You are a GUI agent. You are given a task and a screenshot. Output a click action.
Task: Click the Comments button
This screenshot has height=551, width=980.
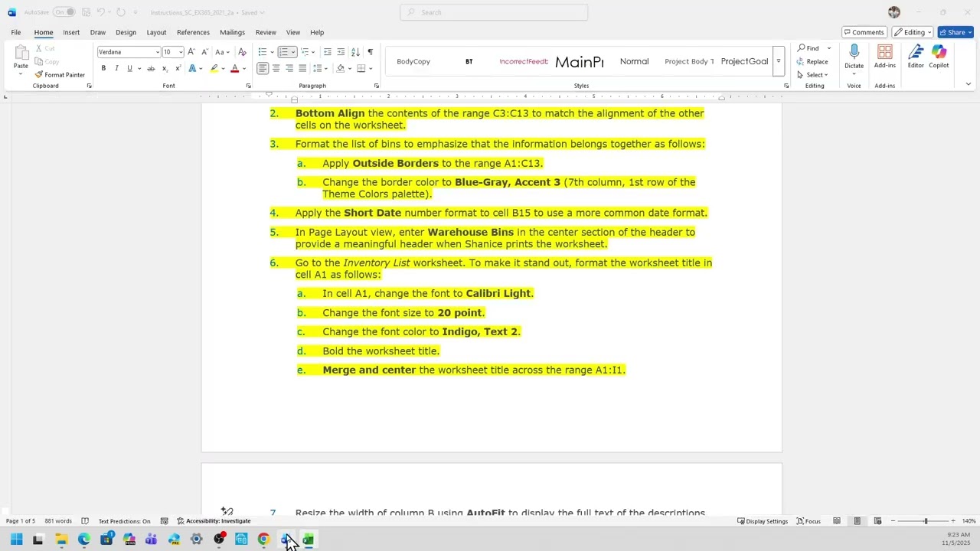pos(864,32)
